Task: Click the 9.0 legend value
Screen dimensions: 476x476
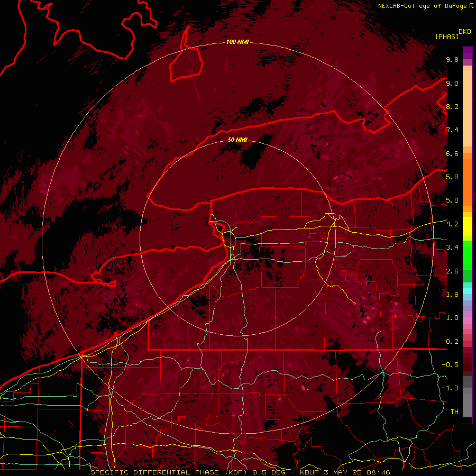Action: click(x=452, y=84)
